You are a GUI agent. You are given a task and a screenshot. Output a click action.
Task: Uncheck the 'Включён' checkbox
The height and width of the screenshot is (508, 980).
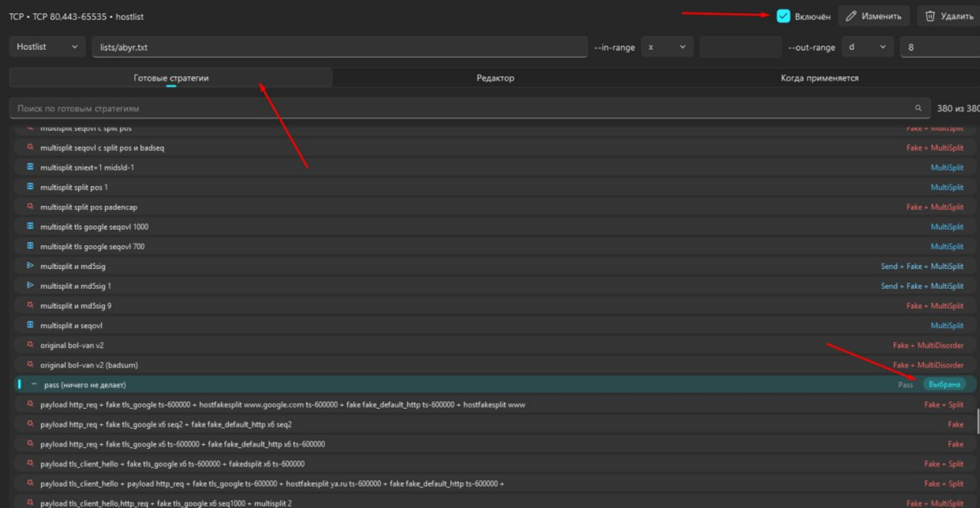coord(783,16)
